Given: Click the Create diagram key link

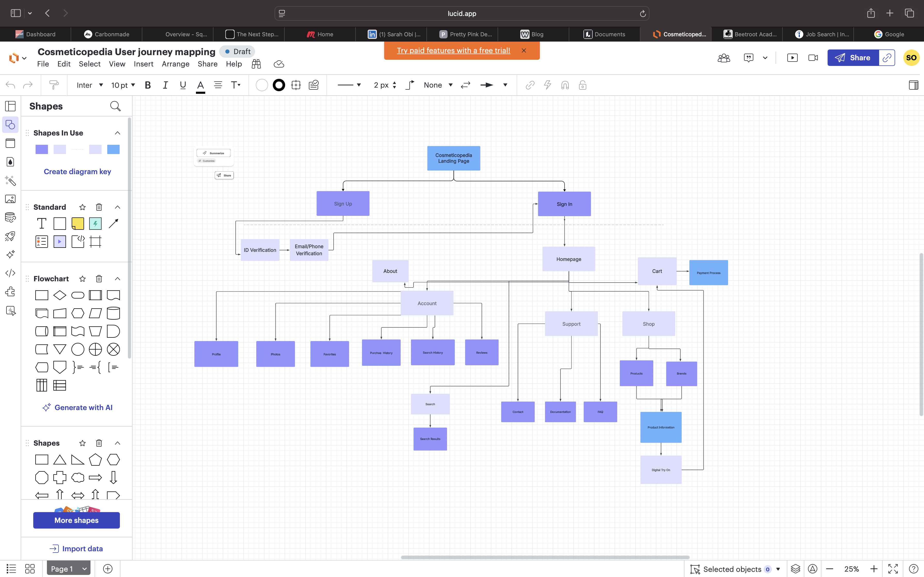Looking at the screenshot, I should click(77, 171).
